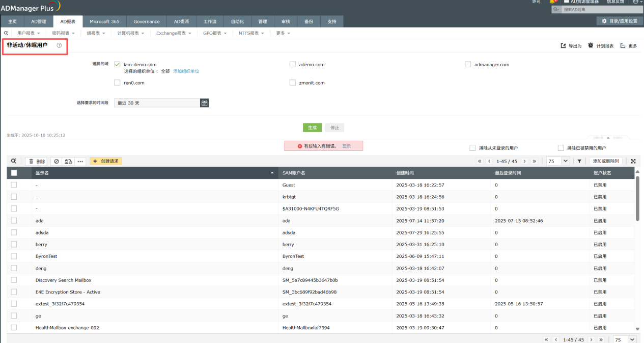
Task: Click the calendar icon beside 最近 30 天
Action: point(204,103)
